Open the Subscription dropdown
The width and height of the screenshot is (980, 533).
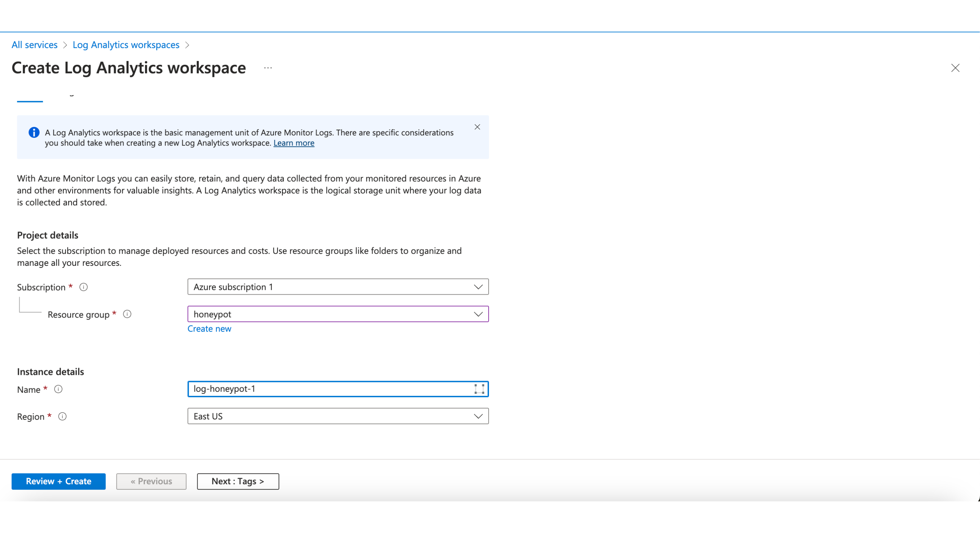click(338, 287)
